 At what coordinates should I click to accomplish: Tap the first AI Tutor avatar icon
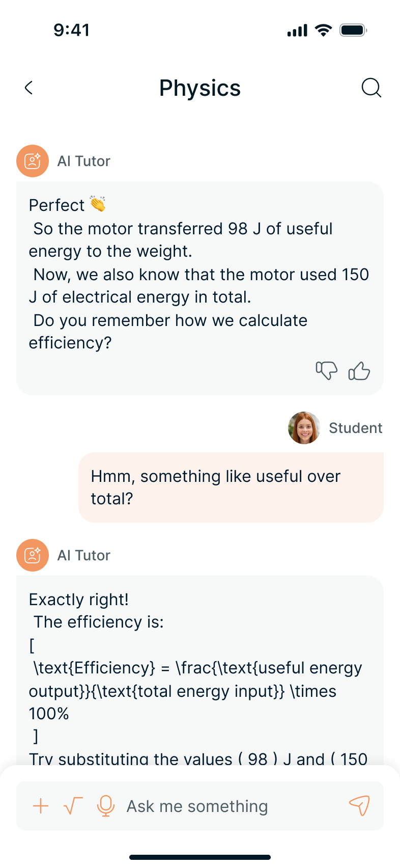click(33, 161)
